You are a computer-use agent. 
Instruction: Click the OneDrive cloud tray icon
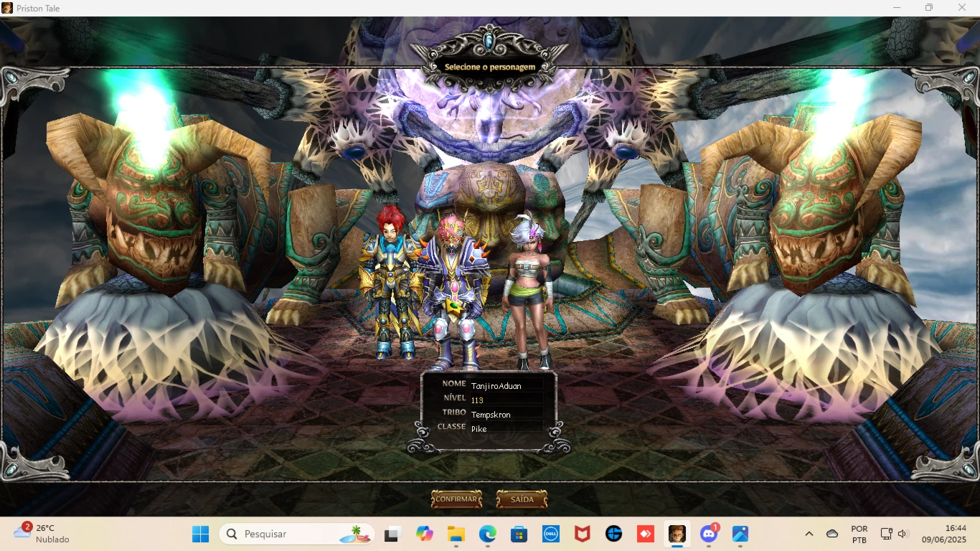(832, 534)
